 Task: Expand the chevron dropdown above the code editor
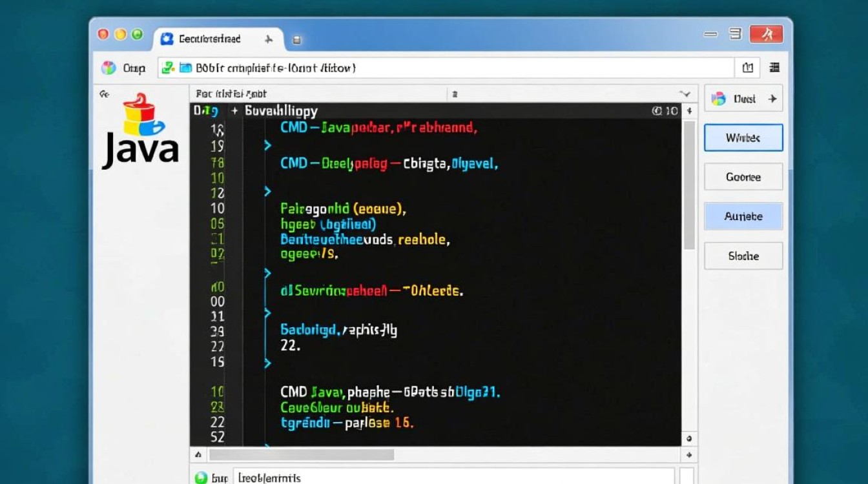685,94
